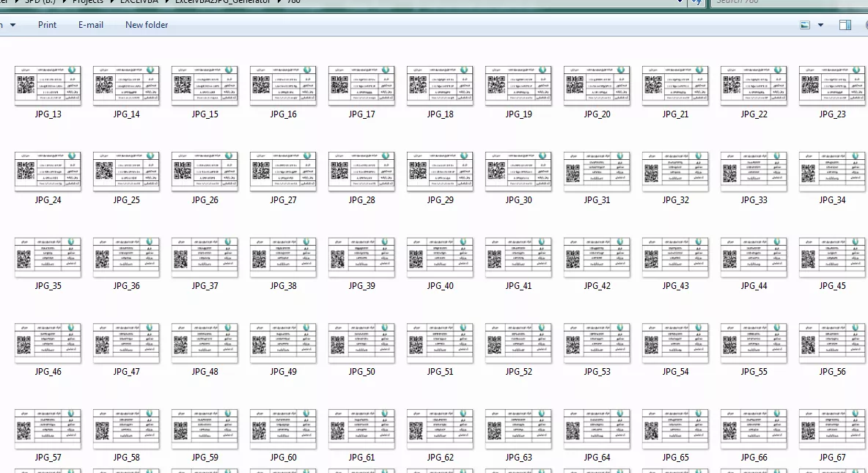Click the JPG_34 file
This screenshot has height=473, width=868.
click(x=833, y=171)
